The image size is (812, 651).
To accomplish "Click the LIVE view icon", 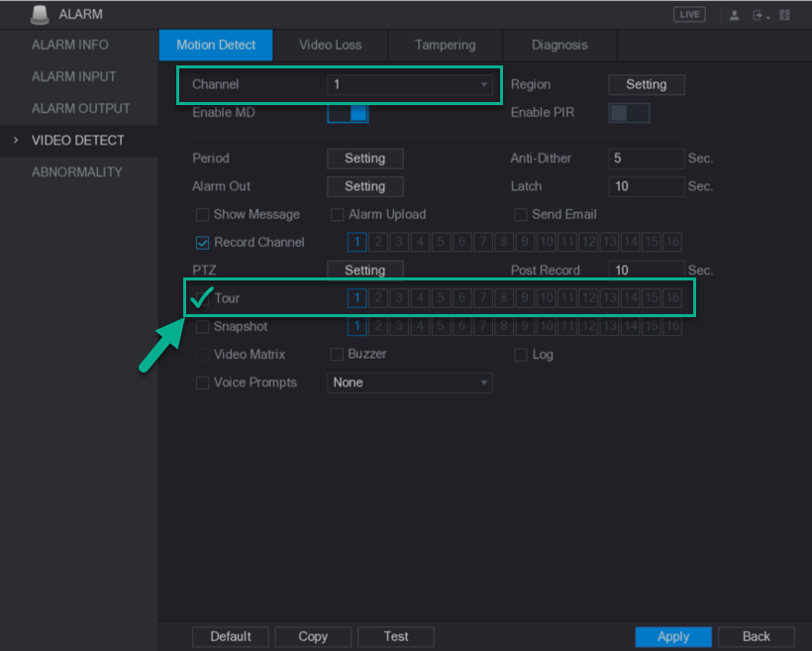I will click(x=689, y=15).
